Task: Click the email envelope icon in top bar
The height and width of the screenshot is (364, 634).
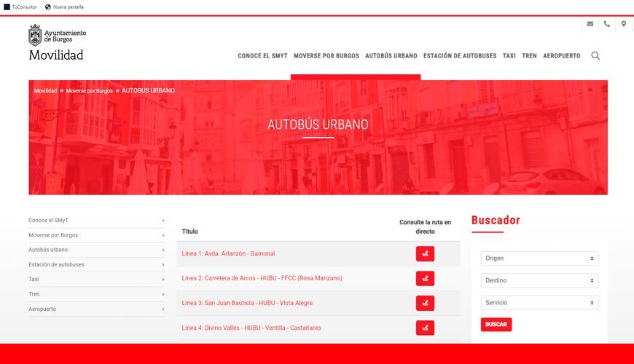Action: click(590, 24)
